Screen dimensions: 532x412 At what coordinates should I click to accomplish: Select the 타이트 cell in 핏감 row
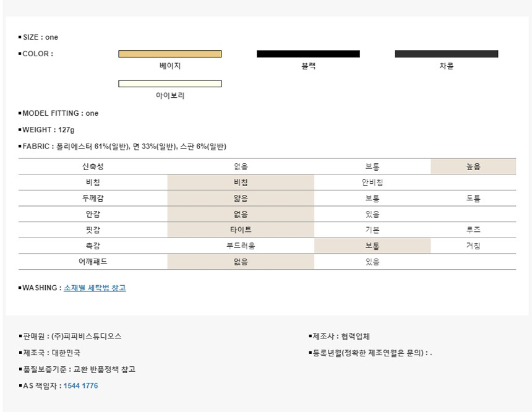click(241, 230)
